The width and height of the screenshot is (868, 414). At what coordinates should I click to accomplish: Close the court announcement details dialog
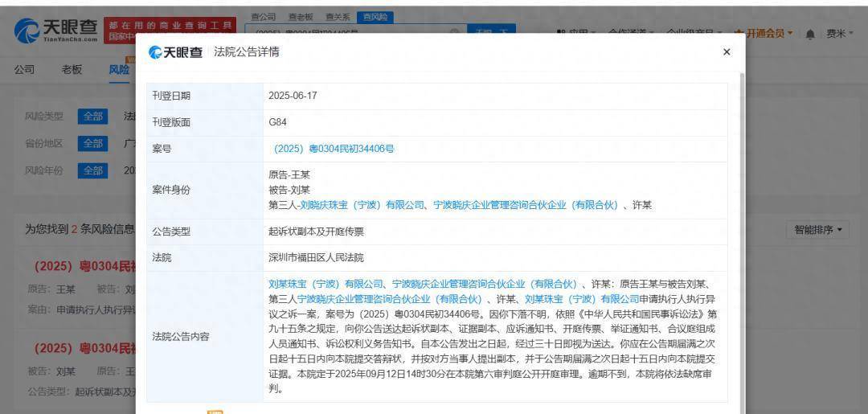[727, 52]
